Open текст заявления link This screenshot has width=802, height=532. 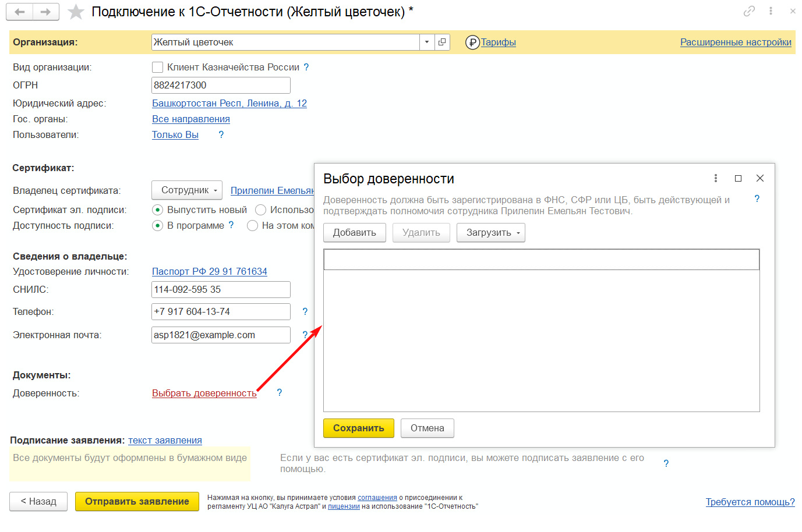click(165, 441)
